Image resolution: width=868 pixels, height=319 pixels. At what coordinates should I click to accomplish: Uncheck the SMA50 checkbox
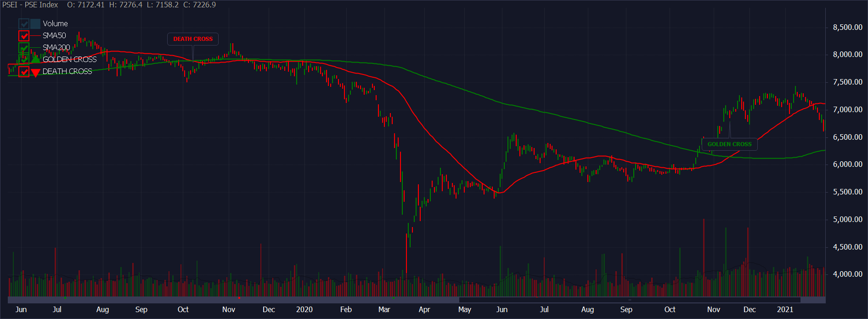tap(24, 35)
